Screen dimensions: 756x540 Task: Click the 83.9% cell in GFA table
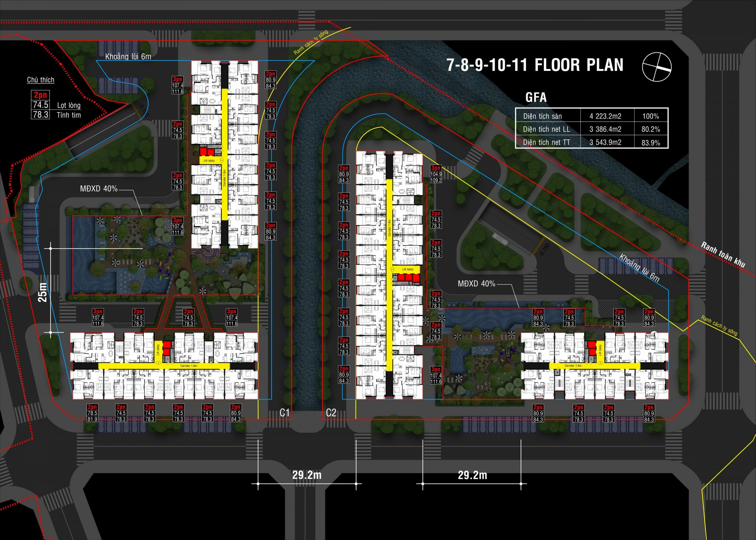pyautogui.click(x=651, y=143)
